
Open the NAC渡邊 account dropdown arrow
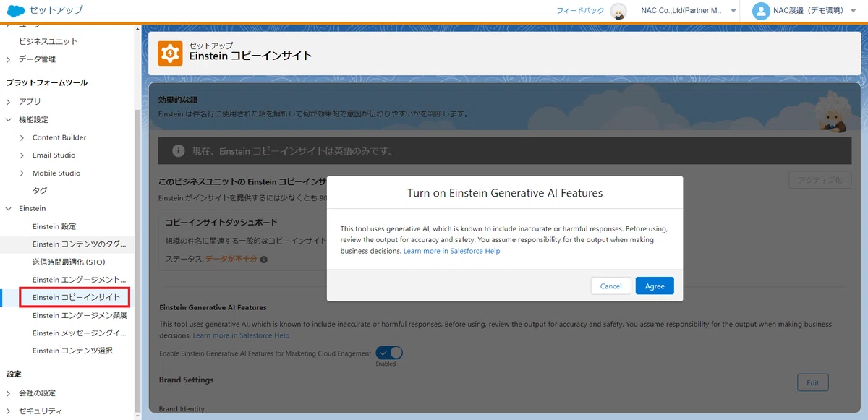[854, 11]
